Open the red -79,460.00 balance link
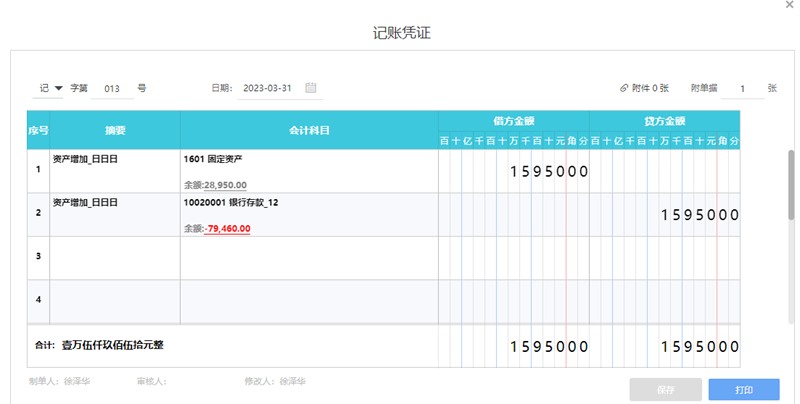This screenshot has height=404, width=800. [227, 229]
